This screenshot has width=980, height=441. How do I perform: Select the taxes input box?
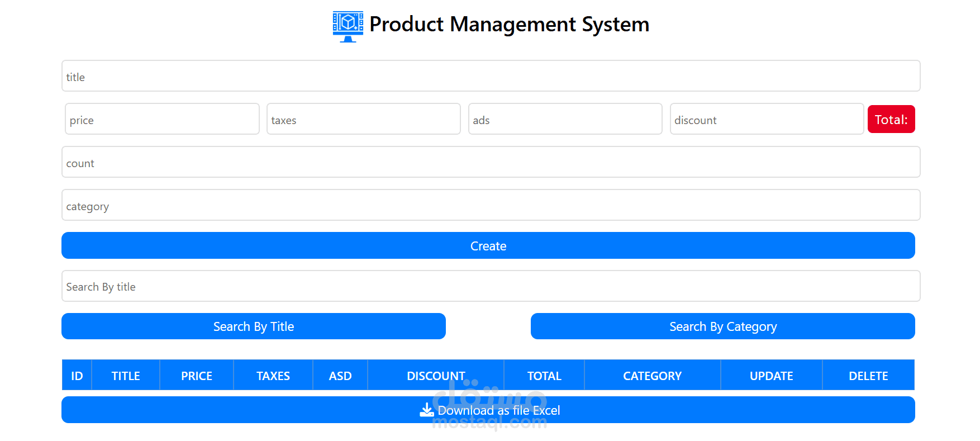[x=364, y=119]
